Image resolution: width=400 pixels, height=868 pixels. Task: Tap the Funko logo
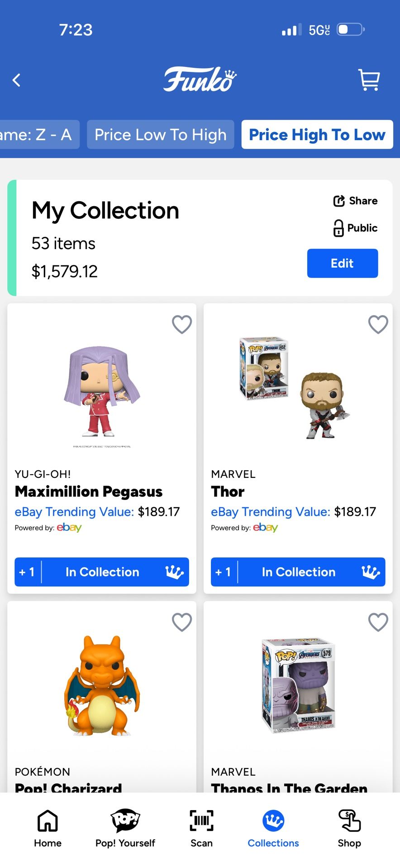200,80
